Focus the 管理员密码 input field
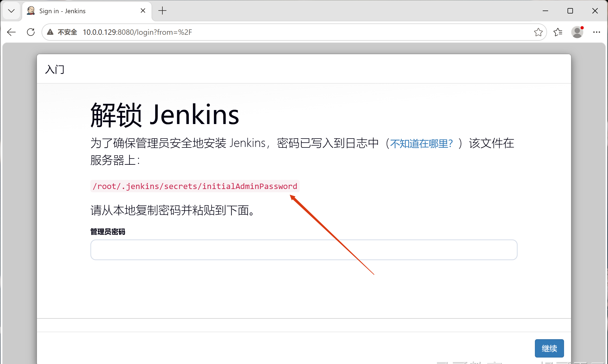The image size is (608, 364). 304,250
